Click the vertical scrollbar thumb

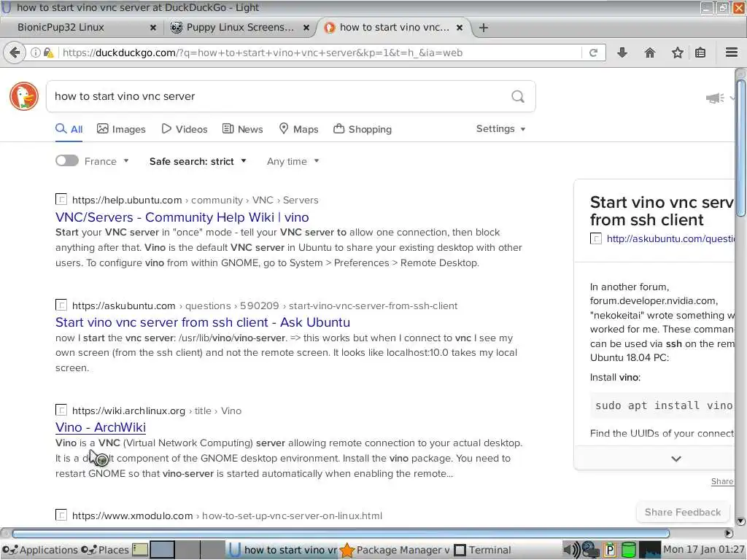(740, 147)
